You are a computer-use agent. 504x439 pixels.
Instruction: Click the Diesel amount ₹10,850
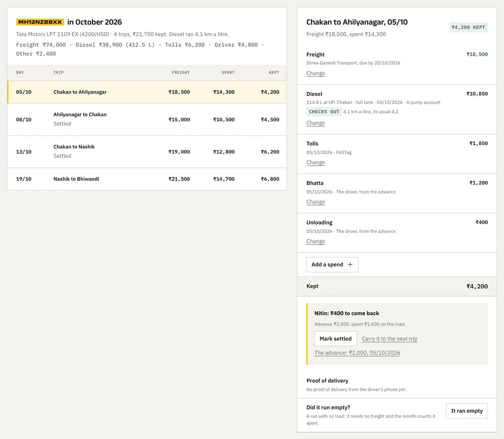(x=477, y=93)
